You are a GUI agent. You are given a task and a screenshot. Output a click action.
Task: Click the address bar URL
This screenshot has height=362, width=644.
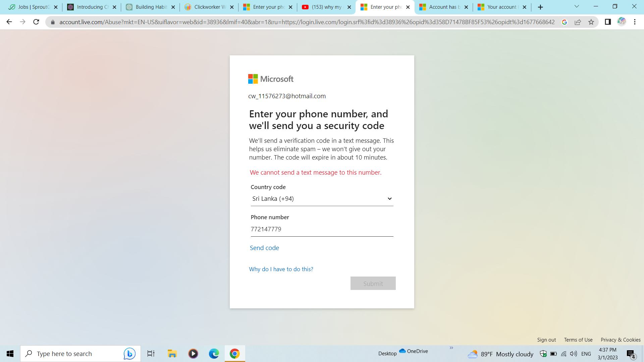pyautogui.click(x=307, y=22)
